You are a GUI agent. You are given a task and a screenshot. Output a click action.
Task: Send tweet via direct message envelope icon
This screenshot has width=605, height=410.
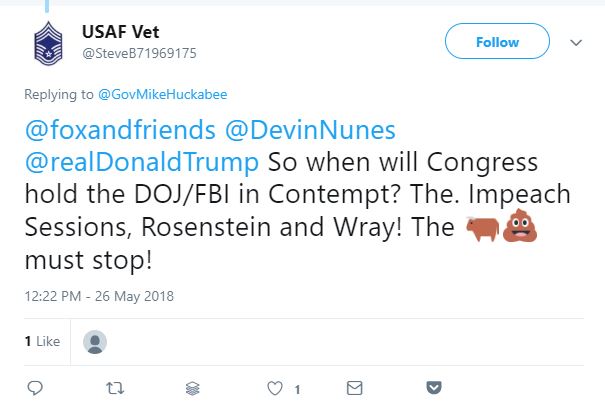coord(353,387)
